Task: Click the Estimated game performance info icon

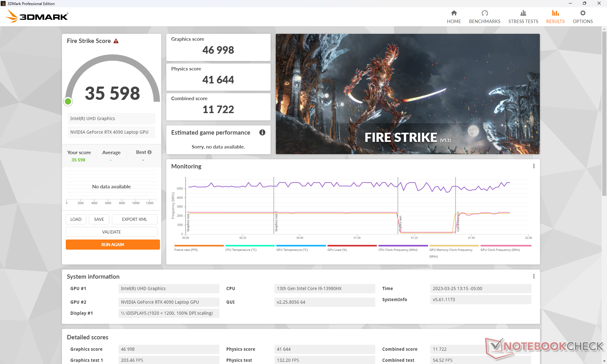Action: (x=262, y=132)
